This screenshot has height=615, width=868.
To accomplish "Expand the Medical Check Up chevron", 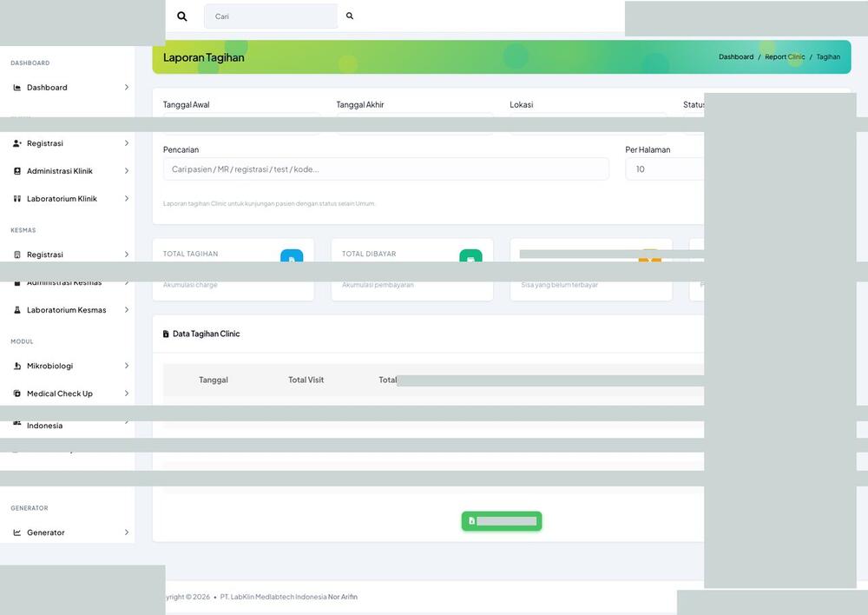I will [x=126, y=394].
